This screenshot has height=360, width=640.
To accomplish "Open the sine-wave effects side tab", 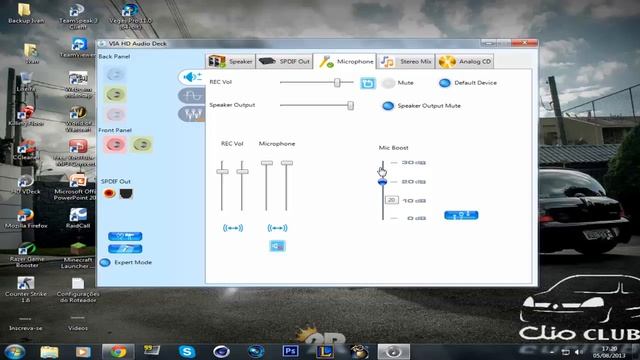I will 191,96.
